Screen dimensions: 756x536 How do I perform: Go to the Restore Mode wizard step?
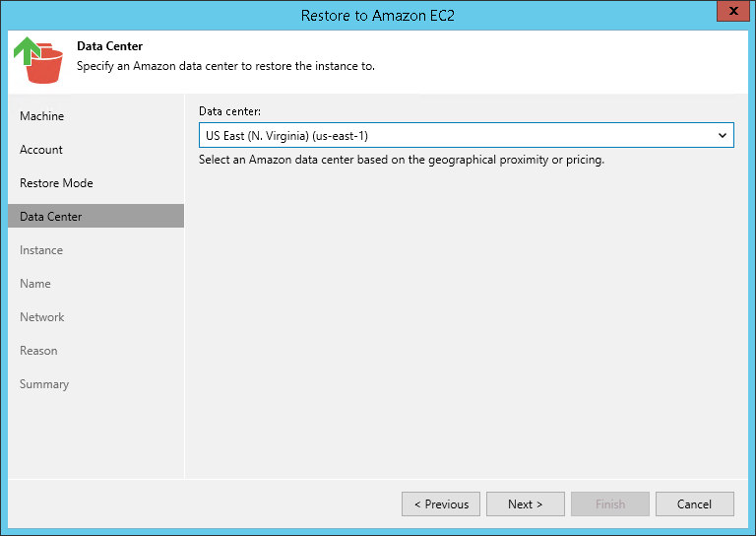(x=56, y=183)
